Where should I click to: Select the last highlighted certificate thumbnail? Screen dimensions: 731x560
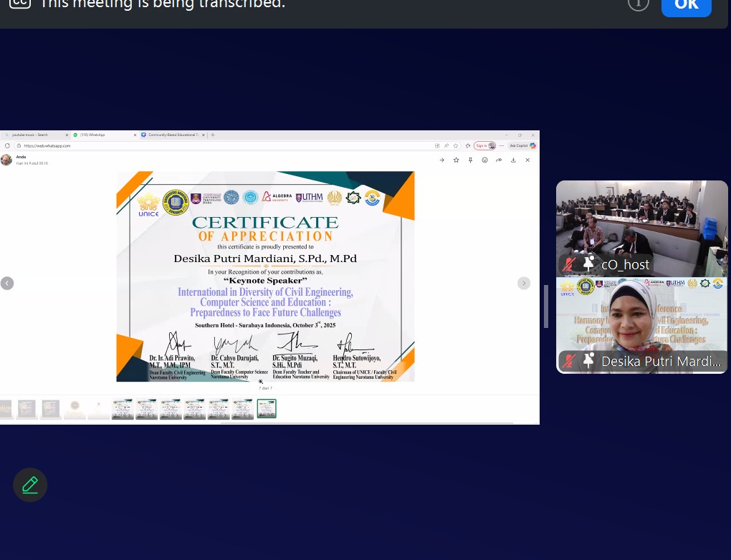click(x=267, y=409)
